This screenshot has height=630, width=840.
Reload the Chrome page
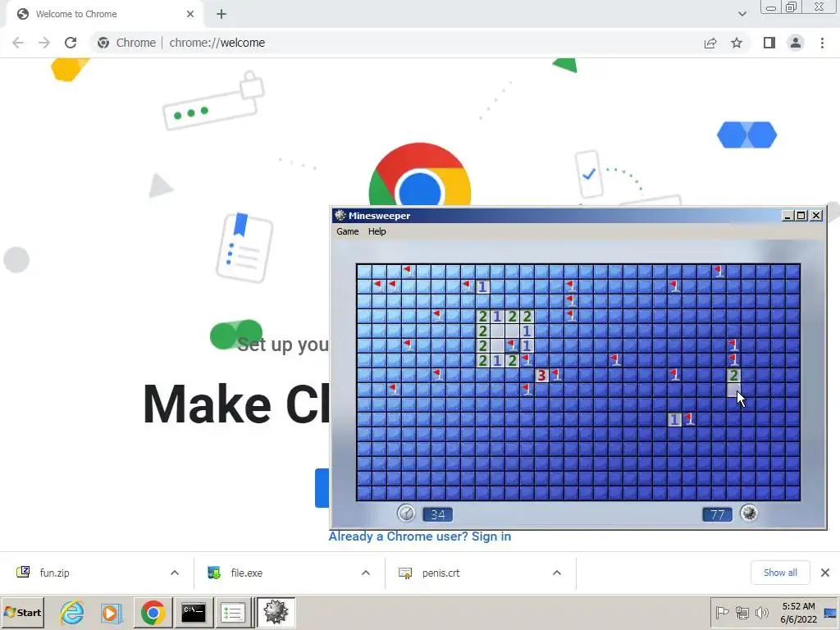tap(71, 43)
